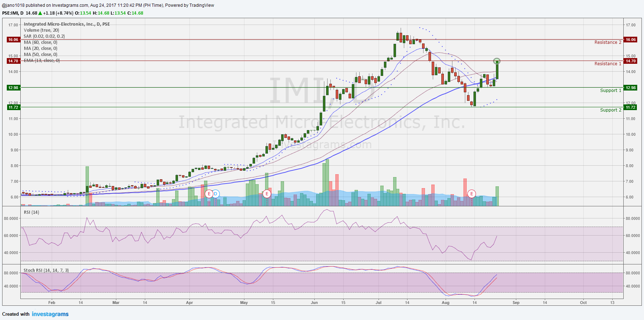The width and height of the screenshot is (644, 320).
Task: Click the L:13.54 low value
Action: (x=118, y=13)
